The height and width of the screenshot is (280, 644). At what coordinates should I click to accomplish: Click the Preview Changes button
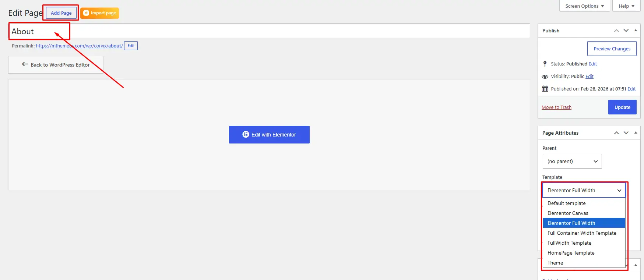click(x=612, y=49)
